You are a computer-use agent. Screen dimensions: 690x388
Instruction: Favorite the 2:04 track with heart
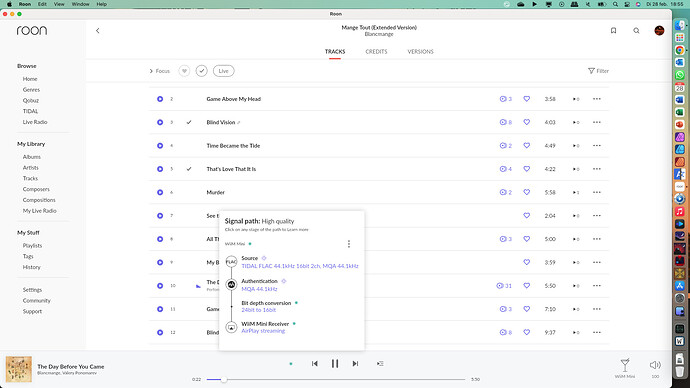click(527, 216)
